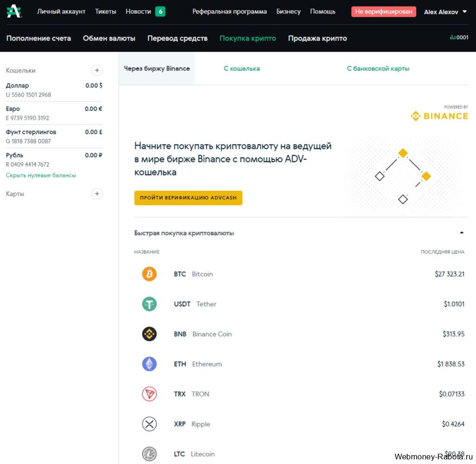This screenshot has width=476, height=464.
Task: Click the Ethereum coin icon
Action: tap(149, 364)
